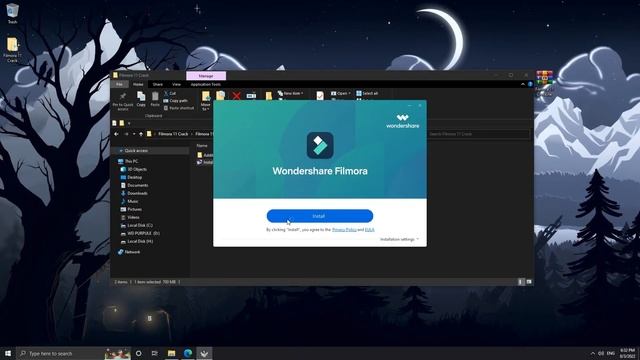Open the EULA link

click(369, 230)
